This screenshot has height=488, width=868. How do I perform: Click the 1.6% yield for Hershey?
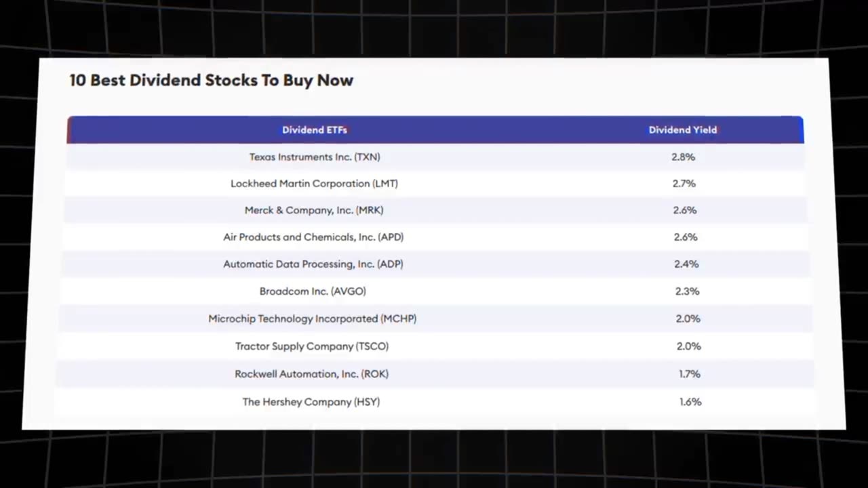click(x=690, y=402)
